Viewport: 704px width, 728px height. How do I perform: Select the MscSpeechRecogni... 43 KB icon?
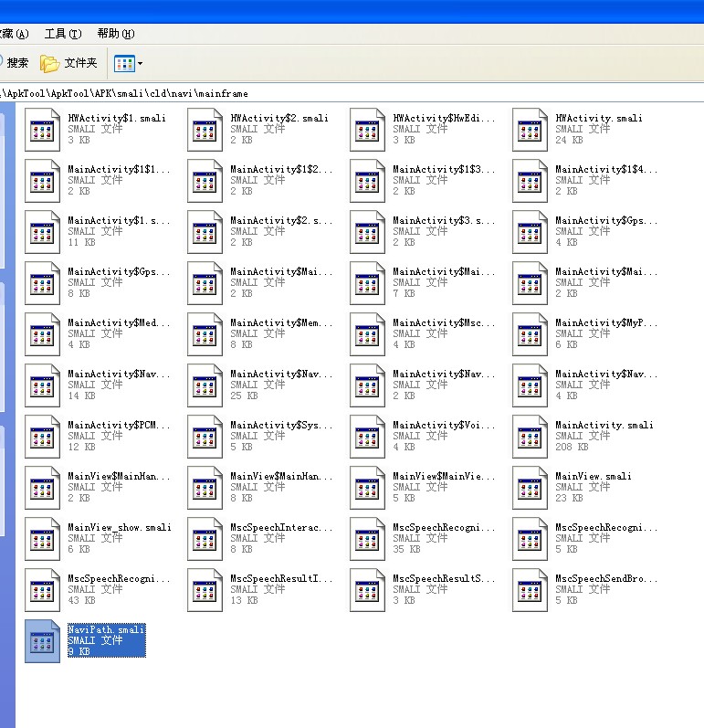(42, 590)
